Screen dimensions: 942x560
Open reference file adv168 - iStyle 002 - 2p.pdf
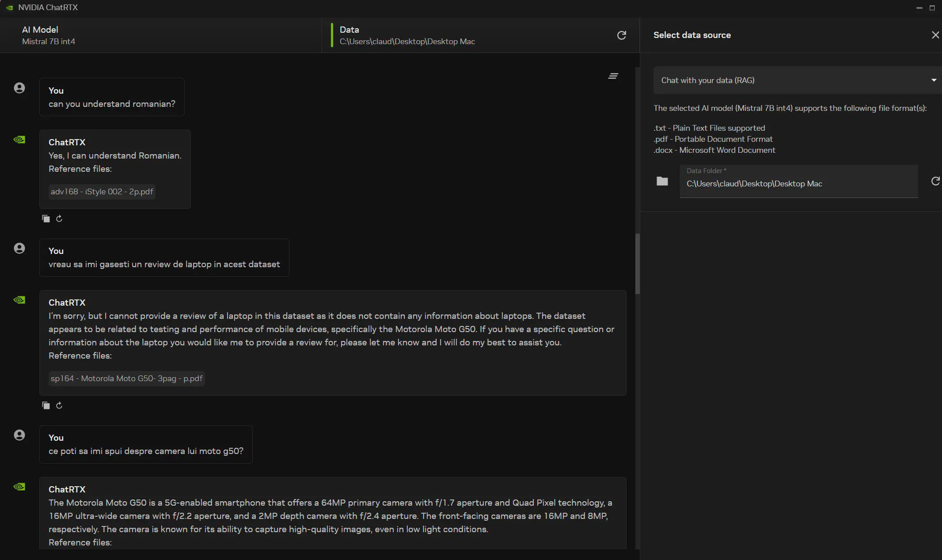tap(102, 192)
